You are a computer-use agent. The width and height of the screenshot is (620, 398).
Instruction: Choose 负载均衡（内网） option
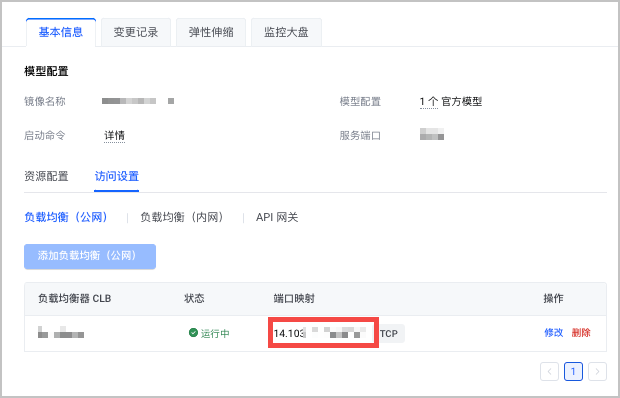pyautogui.click(x=182, y=217)
